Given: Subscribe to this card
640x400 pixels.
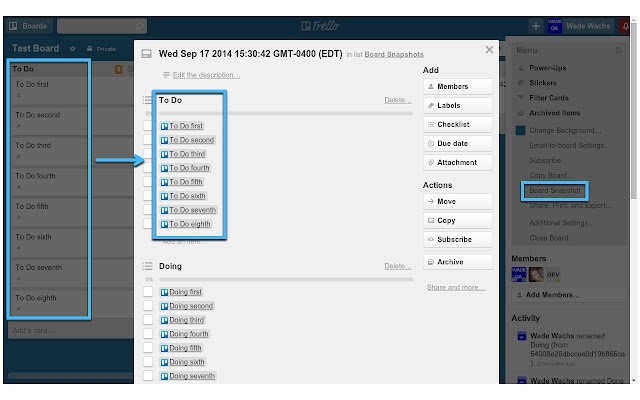Looking at the screenshot, I should (458, 240).
